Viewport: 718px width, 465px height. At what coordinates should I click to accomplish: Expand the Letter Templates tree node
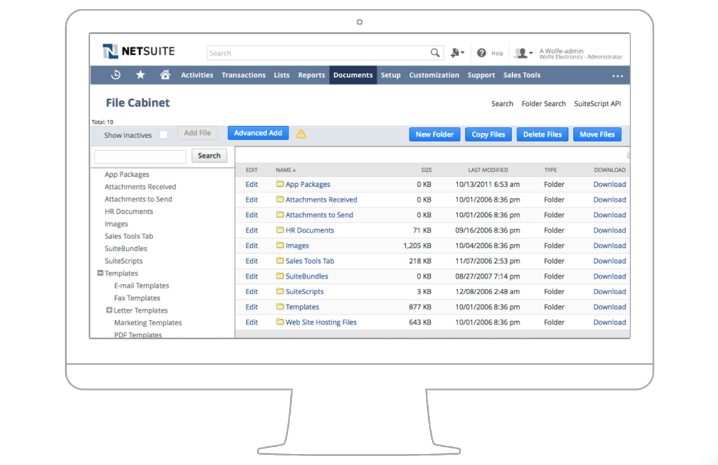click(109, 310)
